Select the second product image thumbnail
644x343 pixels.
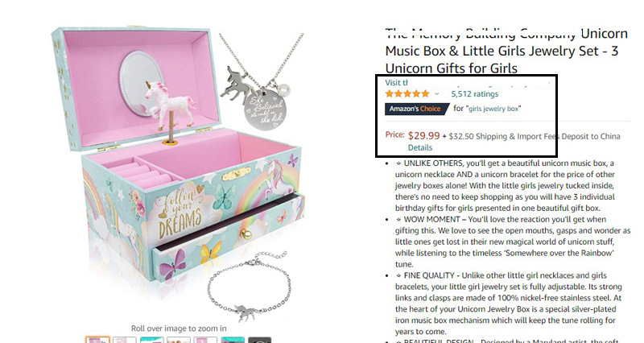coord(125,340)
